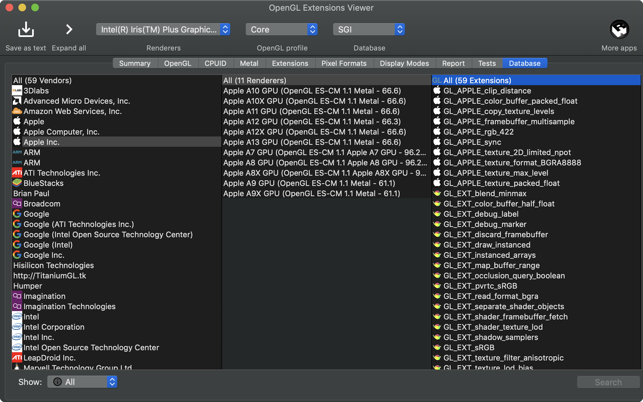Click the icon next to GL_EXT_pvrtc_sRGB

pyautogui.click(x=437, y=286)
